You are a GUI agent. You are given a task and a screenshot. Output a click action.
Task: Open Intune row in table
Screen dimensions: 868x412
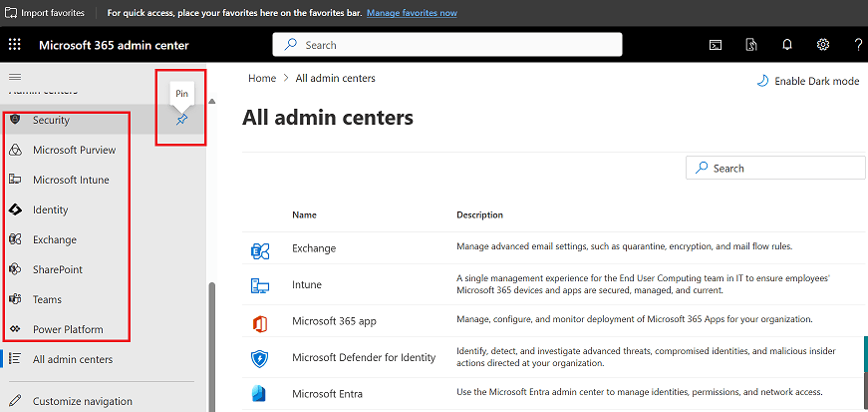pyautogui.click(x=307, y=284)
